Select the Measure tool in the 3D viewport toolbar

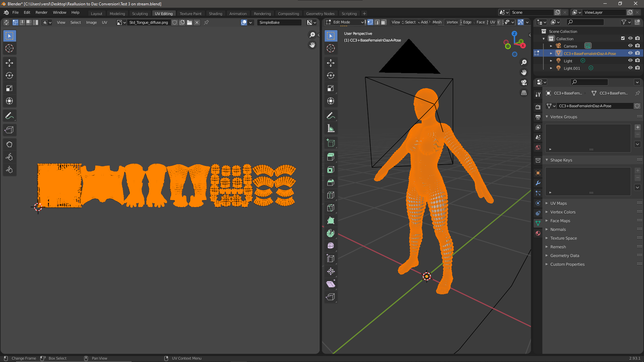click(331, 128)
